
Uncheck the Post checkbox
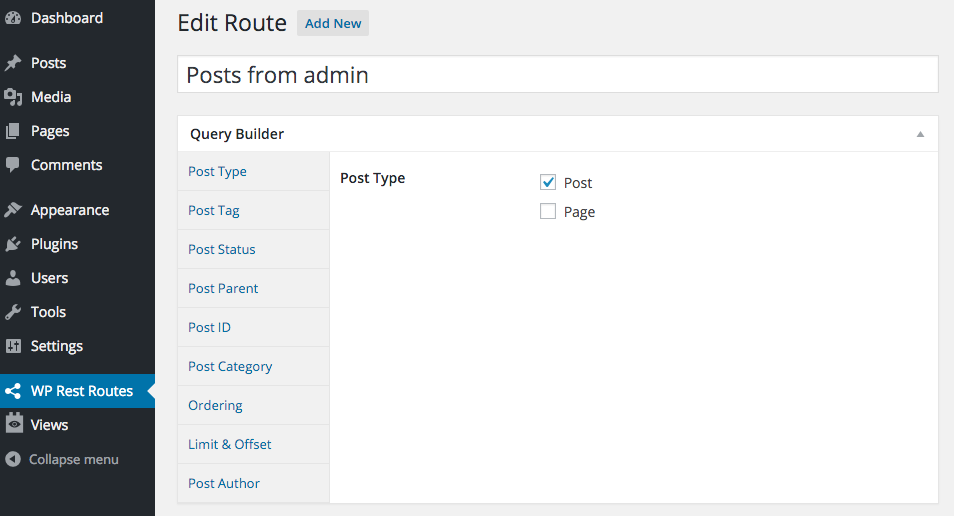click(x=548, y=182)
